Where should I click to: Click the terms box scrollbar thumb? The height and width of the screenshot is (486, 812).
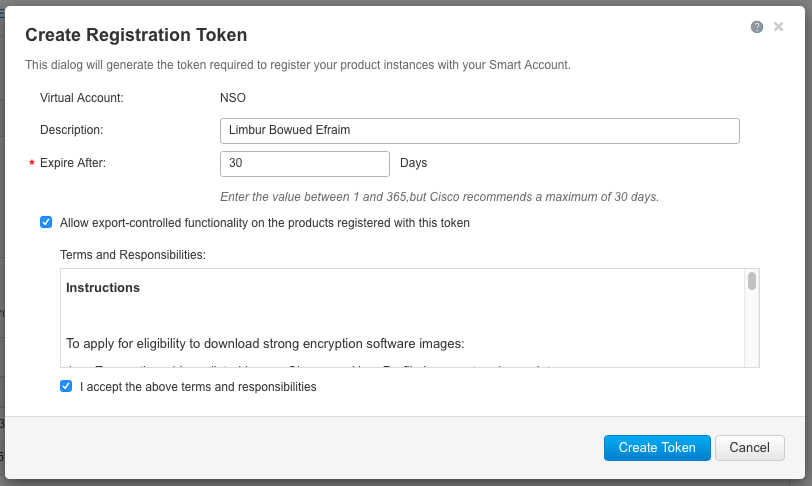(x=752, y=281)
